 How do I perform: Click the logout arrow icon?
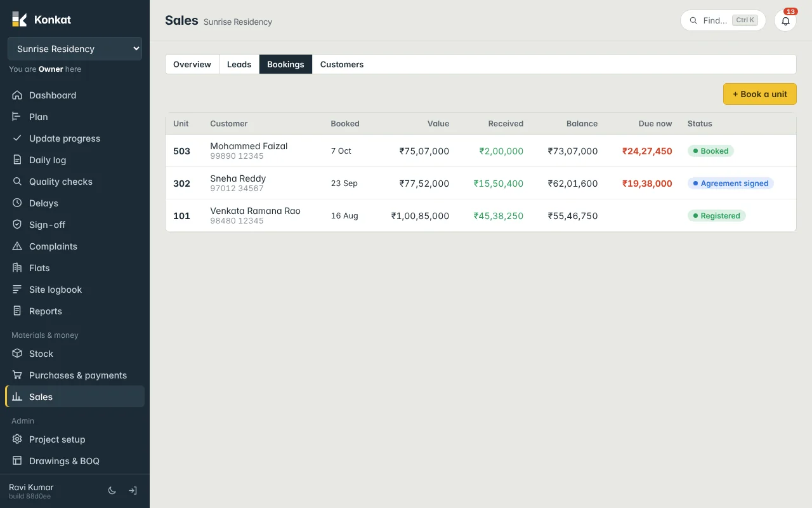point(133,491)
